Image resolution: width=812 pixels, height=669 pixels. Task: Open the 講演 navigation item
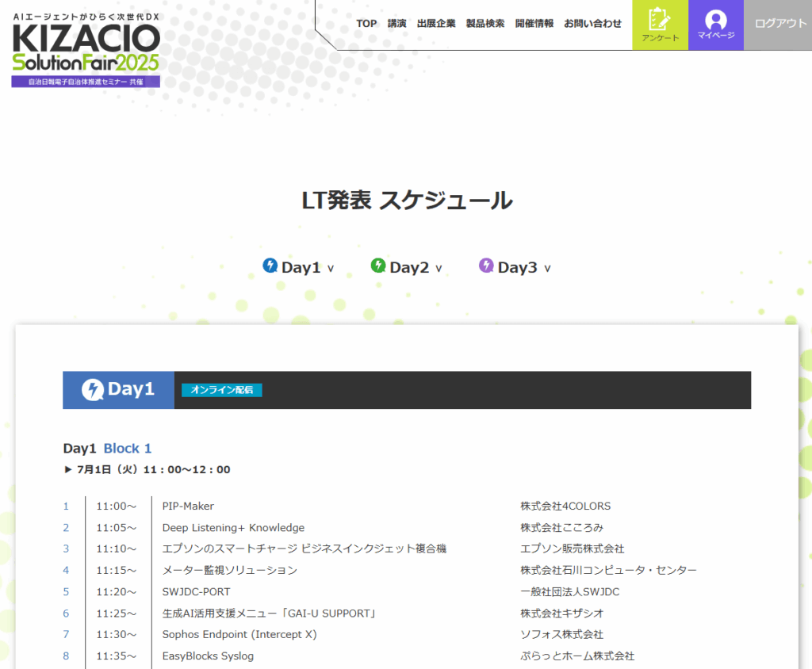396,23
